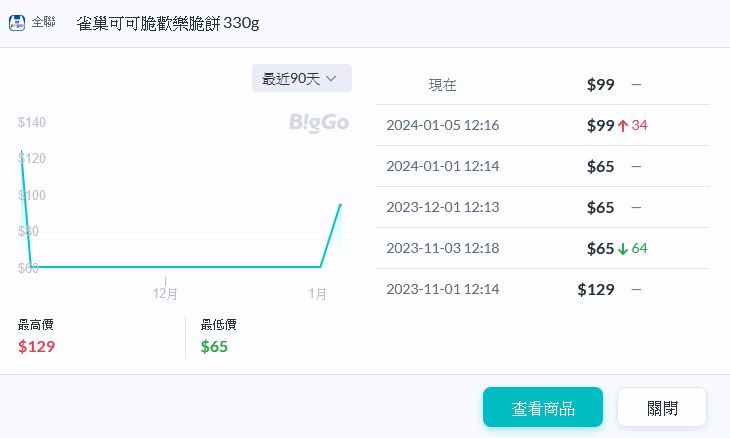Viewport: 730px width, 438px height.
Task: Click the green down-arrow price drop icon
Action: point(623,248)
